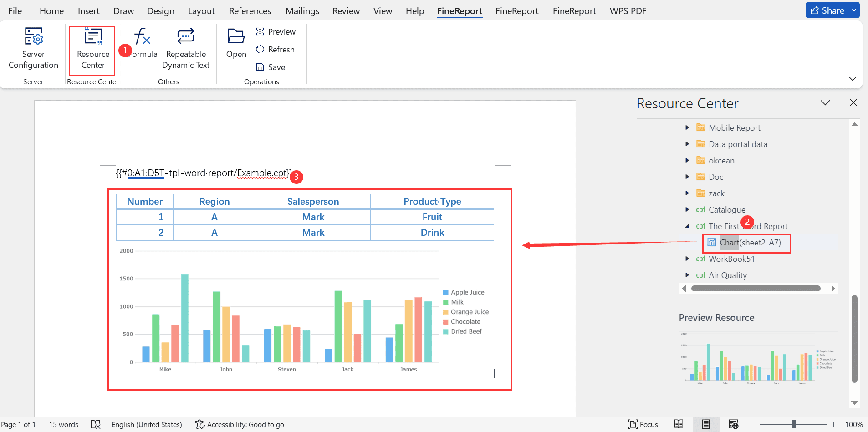Open the Resource Center button
Image resolution: width=868 pixels, height=432 pixels.
tap(93, 49)
